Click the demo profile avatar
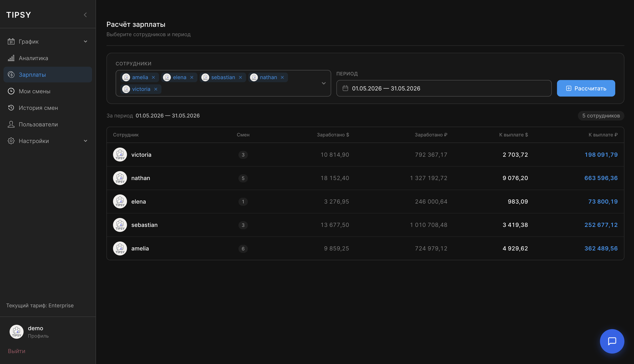This screenshot has height=364, width=634. point(17,332)
